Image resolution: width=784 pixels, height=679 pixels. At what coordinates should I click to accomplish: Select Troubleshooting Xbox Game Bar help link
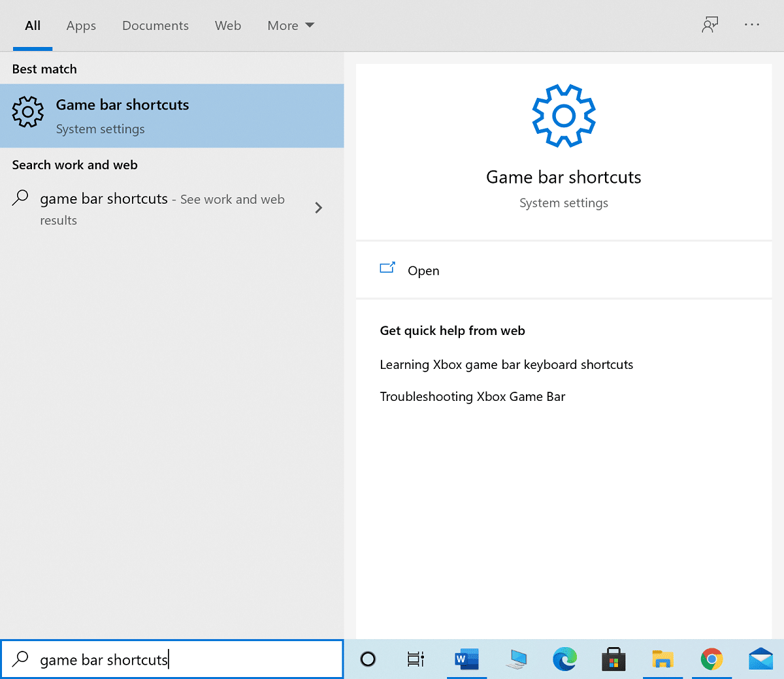click(x=472, y=396)
